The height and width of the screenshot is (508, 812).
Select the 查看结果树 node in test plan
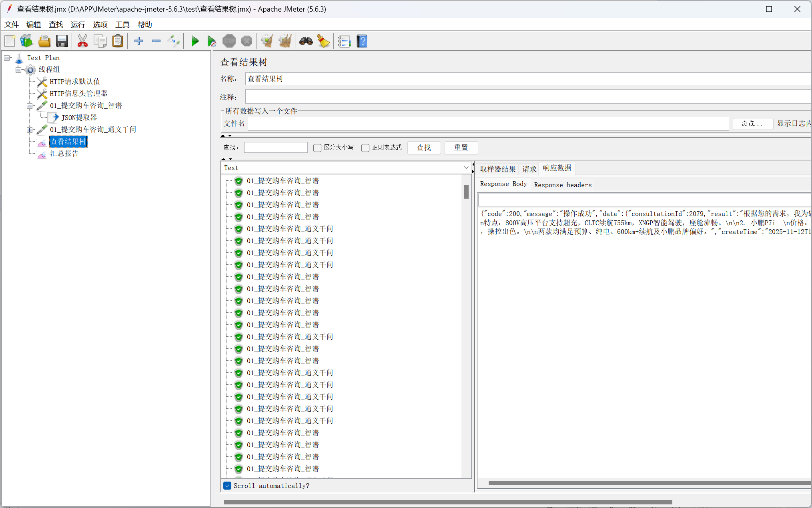click(68, 142)
